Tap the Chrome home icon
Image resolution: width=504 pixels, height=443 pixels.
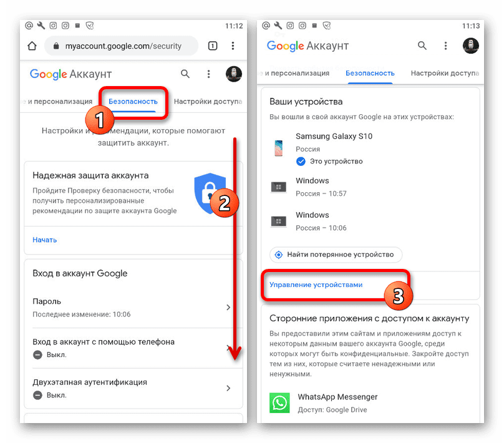coord(32,46)
